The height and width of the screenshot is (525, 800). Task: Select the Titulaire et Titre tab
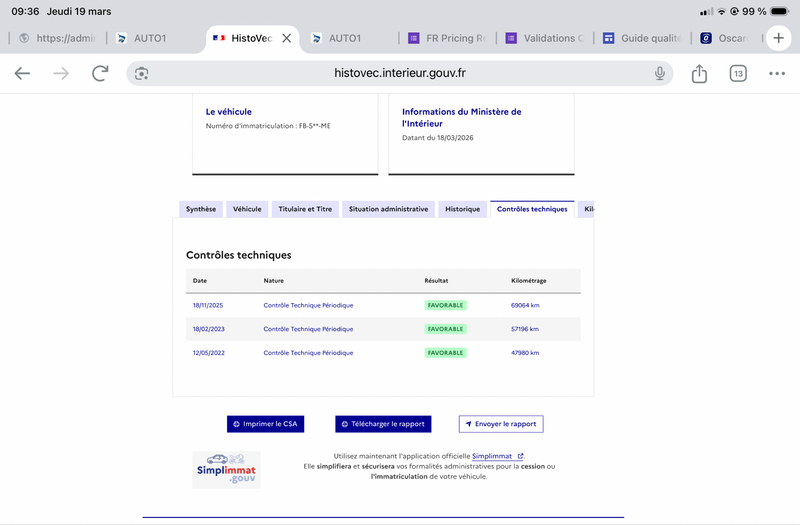tap(305, 209)
